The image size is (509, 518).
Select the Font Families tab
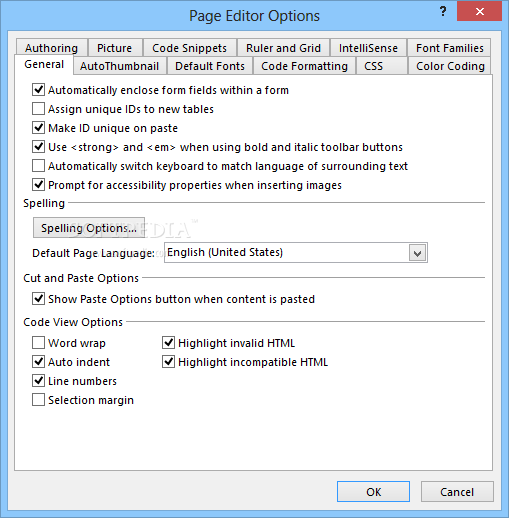pos(449,48)
